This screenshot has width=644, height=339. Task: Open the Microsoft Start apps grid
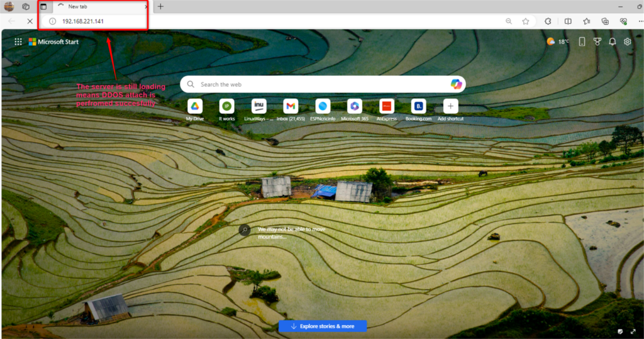pos(18,42)
